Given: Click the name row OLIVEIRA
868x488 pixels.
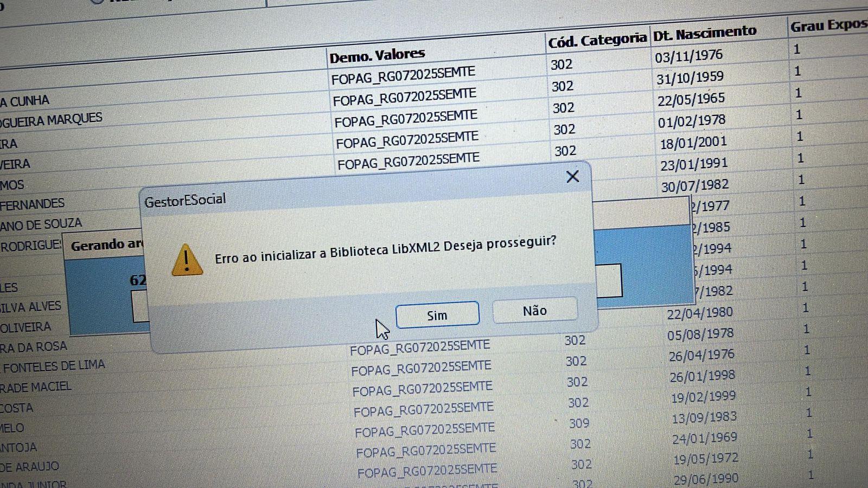Looking at the screenshot, I should (25, 328).
